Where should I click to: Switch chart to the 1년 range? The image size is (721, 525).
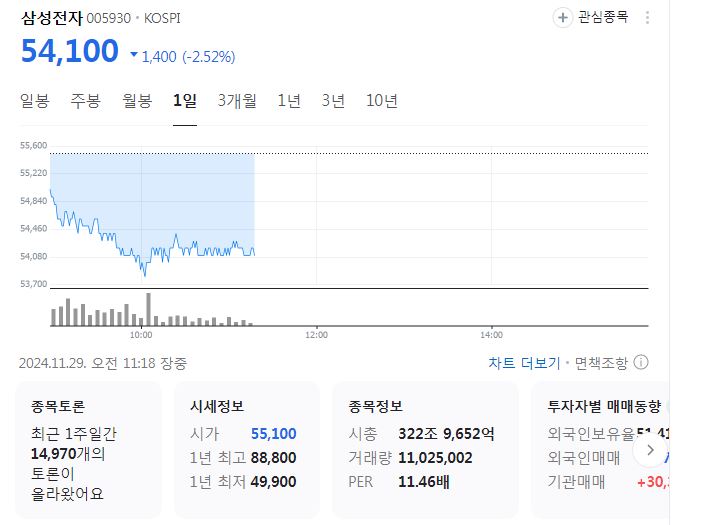[x=288, y=100]
